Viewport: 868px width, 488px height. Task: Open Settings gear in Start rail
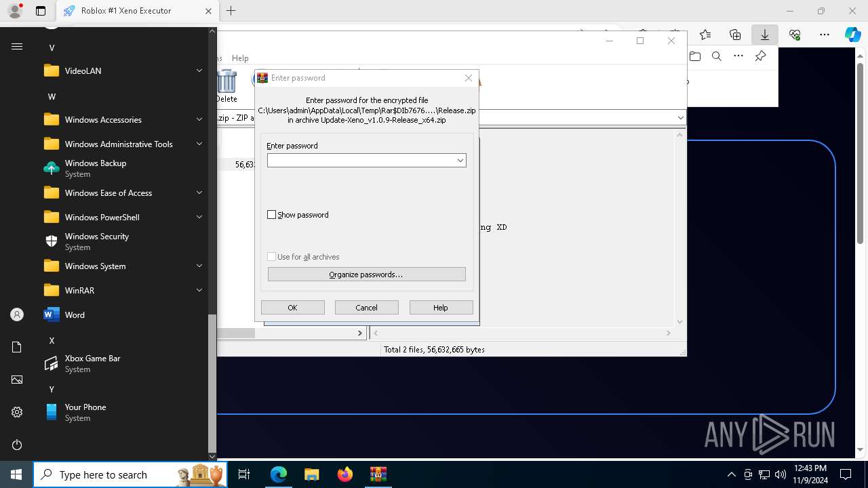(17, 412)
